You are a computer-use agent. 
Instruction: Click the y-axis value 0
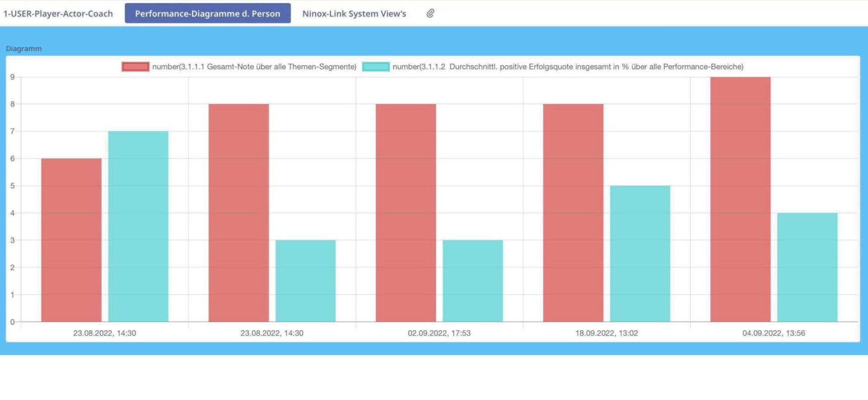point(13,322)
